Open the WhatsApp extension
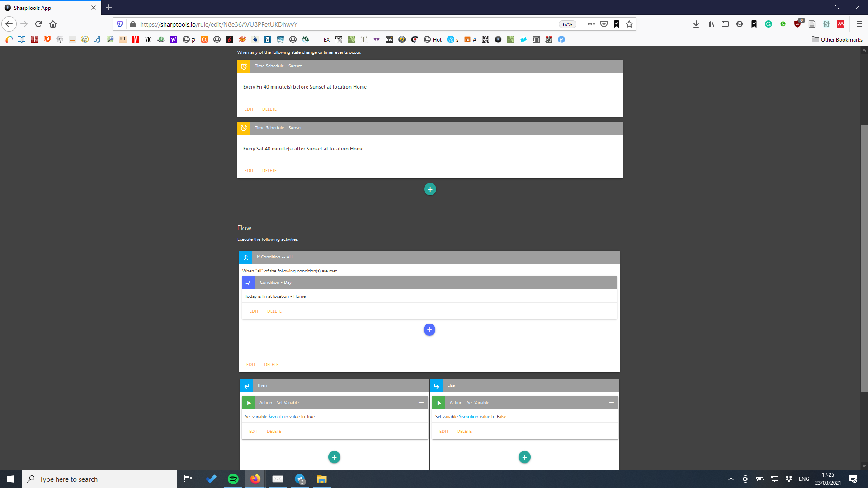868x488 pixels. click(783, 23)
